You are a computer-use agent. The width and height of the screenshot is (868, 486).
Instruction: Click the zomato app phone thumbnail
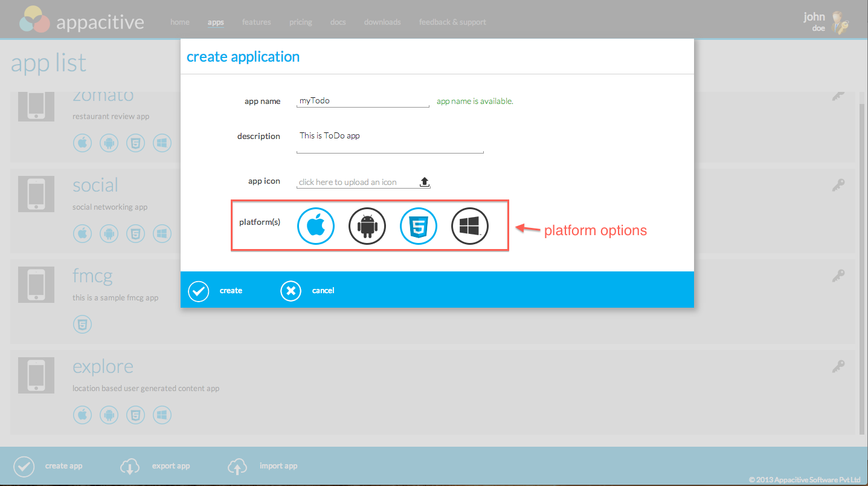[36, 106]
